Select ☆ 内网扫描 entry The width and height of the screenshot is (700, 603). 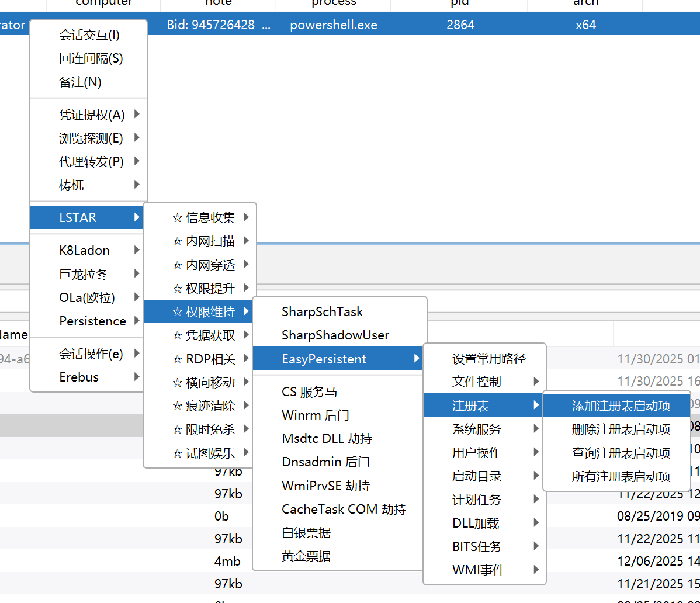(200, 241)
